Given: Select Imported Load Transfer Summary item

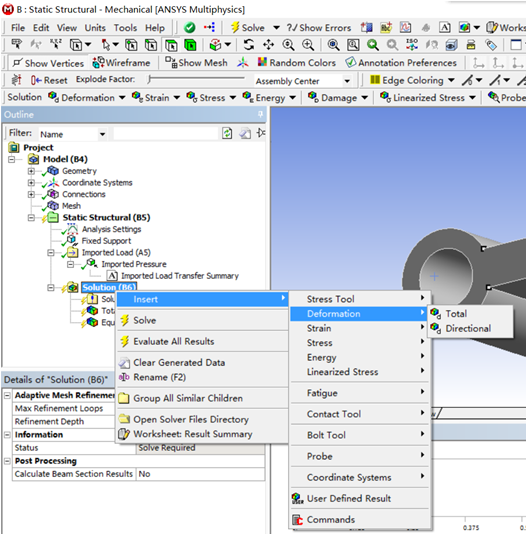Looking at the screenshot, I should pos(179,276).
